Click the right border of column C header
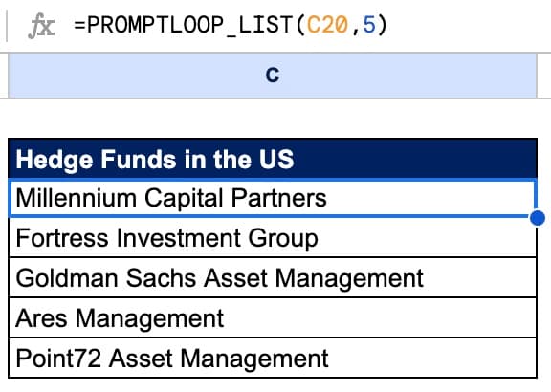The height and width of the screenshot is (392, 551). tap(537, 76)
